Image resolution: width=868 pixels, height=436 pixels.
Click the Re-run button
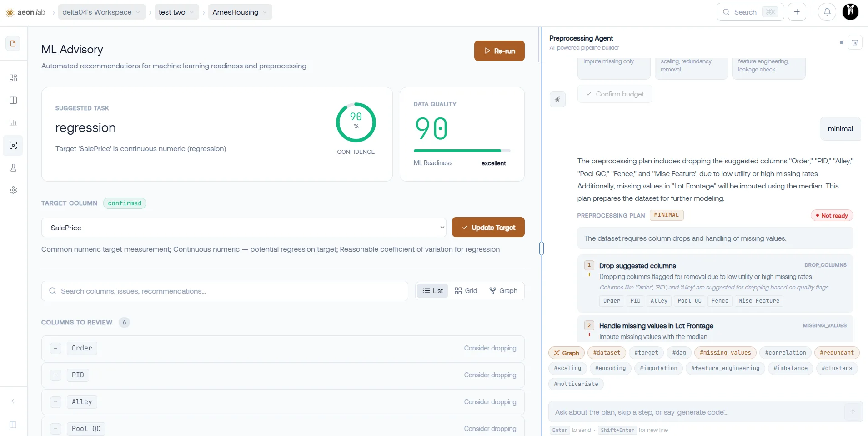499,51
